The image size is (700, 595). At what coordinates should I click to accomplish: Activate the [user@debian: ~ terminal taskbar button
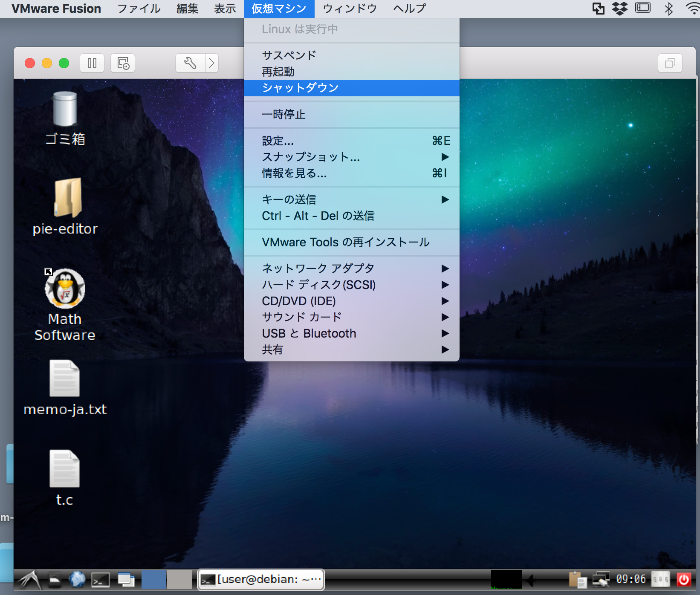click(261, 580)
